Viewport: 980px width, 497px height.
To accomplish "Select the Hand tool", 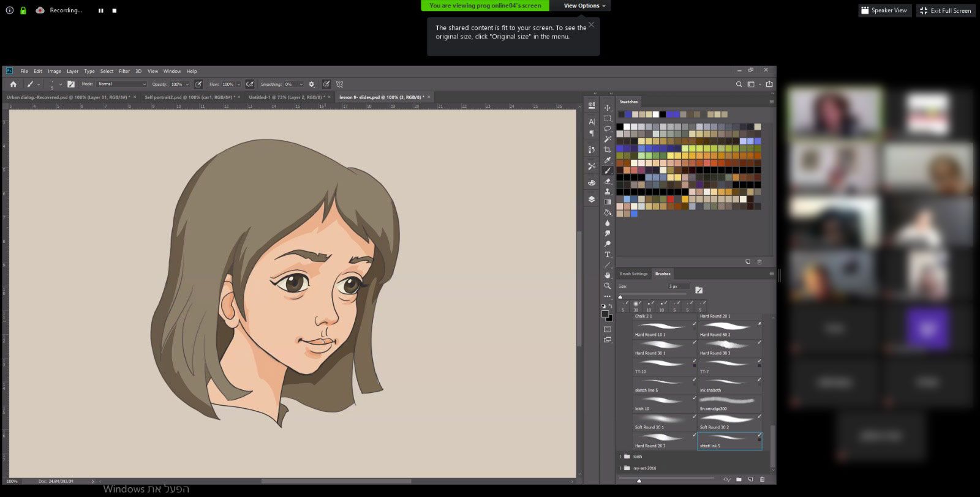I will (608, 275).
